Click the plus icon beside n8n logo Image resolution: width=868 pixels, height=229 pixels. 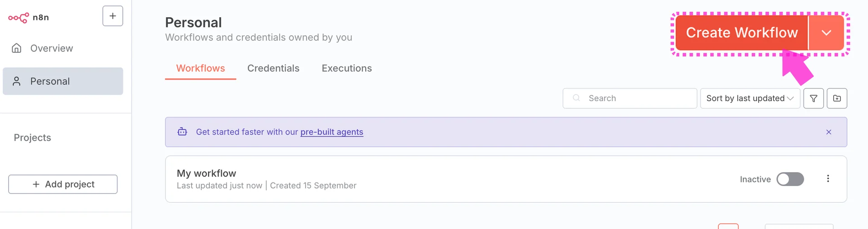[113, 16]
